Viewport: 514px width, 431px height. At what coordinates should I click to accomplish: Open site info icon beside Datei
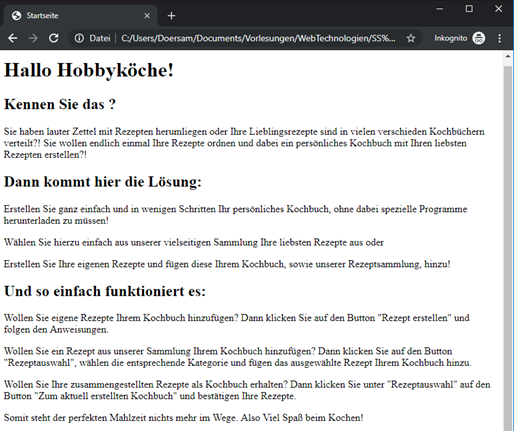tap(79, 38)
